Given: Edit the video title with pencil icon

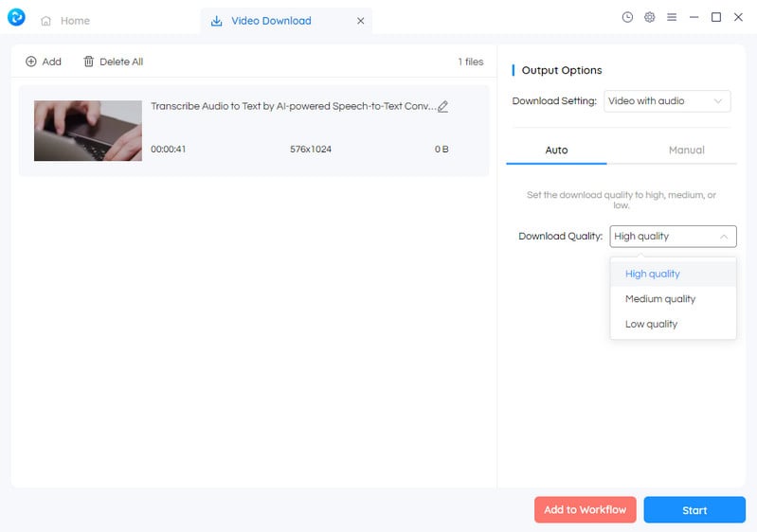Looking at the screenshot, I should click(442, 107).
